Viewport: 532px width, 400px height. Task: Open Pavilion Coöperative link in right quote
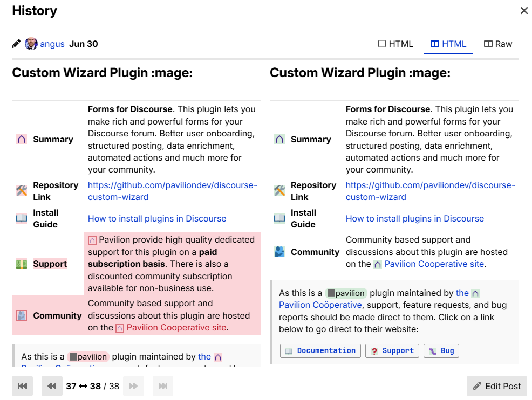pos(320,305)
